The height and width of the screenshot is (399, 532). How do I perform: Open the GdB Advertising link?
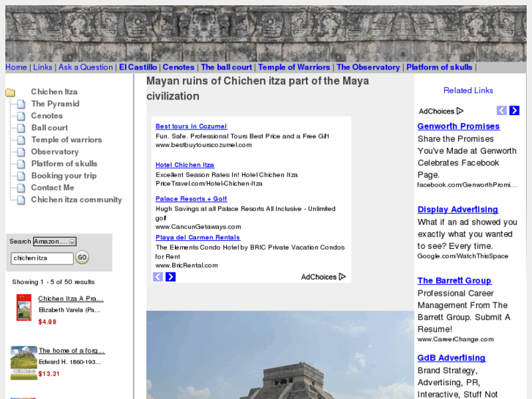point(452,358)
